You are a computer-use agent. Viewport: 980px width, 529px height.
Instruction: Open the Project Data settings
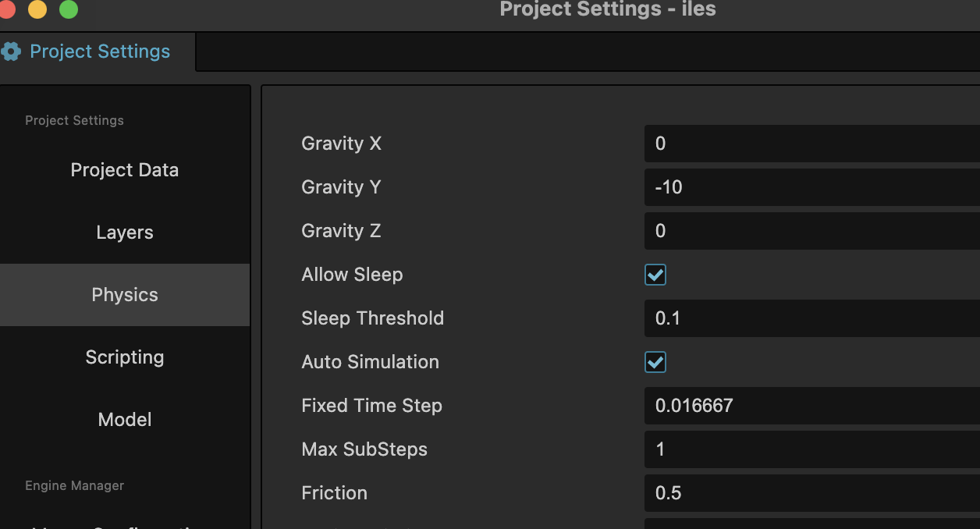[x=125, y=170]
